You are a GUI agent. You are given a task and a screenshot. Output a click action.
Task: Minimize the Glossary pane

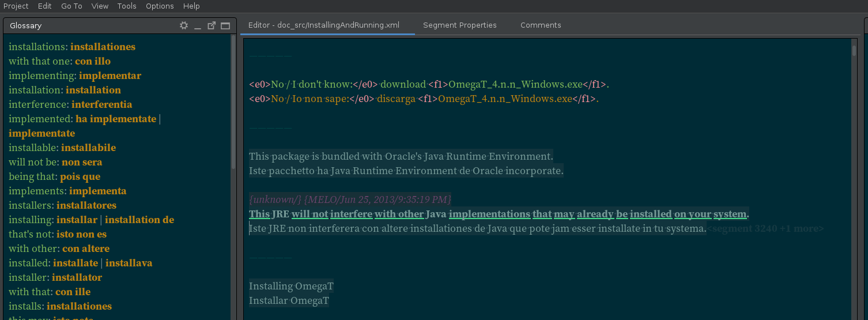(x=198, y=25)
